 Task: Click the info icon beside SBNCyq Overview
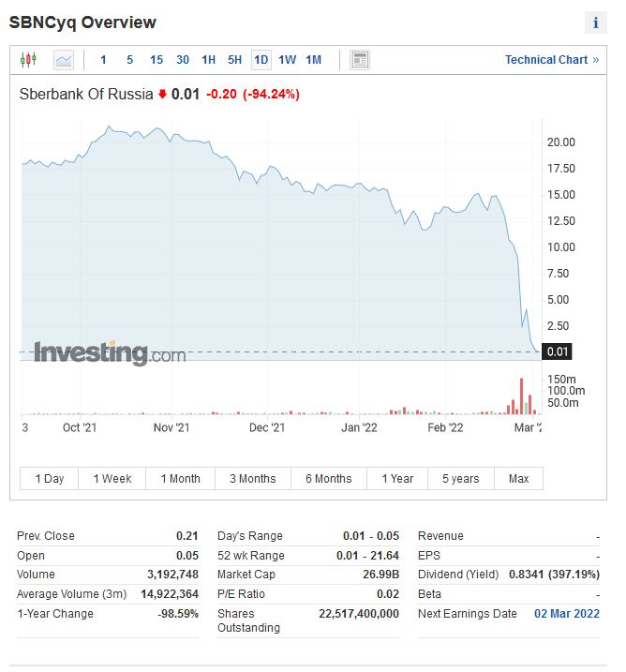click(x=596, y=23)
